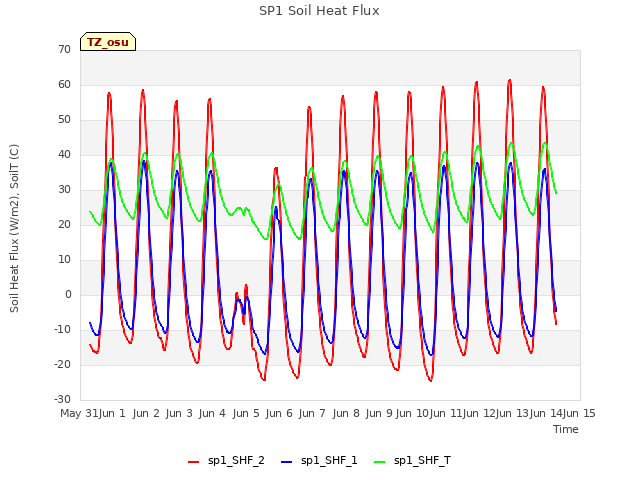This screenshot has width=640, height=480.
Task: Click the 0 y-axis tick value
Action: click(x=68, y=294)
